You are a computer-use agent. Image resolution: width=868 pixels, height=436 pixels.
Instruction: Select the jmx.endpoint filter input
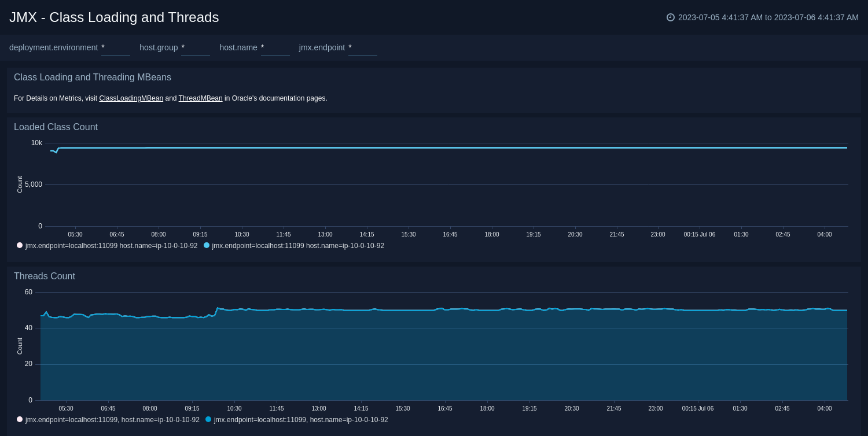tap(363, 48)
